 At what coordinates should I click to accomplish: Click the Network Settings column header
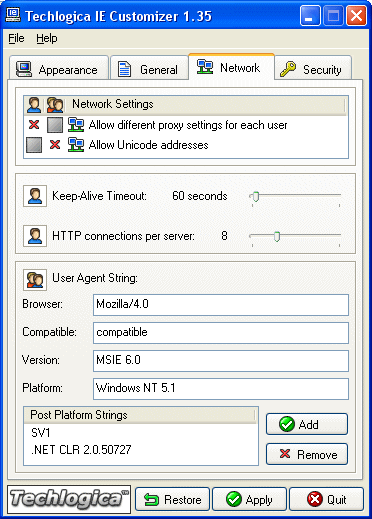tap(208, 104)
